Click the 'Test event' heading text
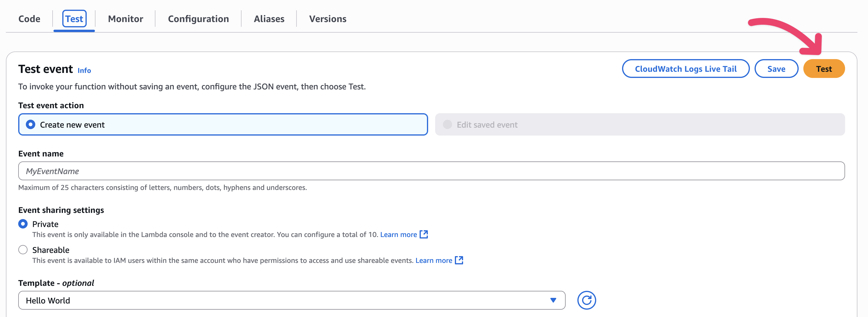 pos(46,69)
